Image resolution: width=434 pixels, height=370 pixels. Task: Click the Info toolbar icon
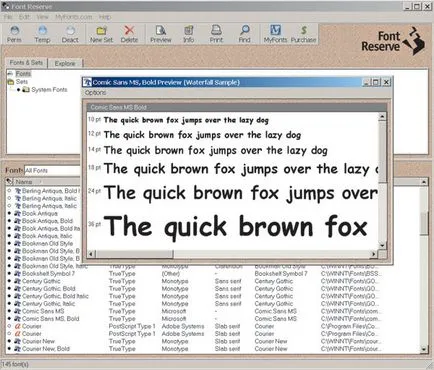pyautogui.click(x=189, y=34)
